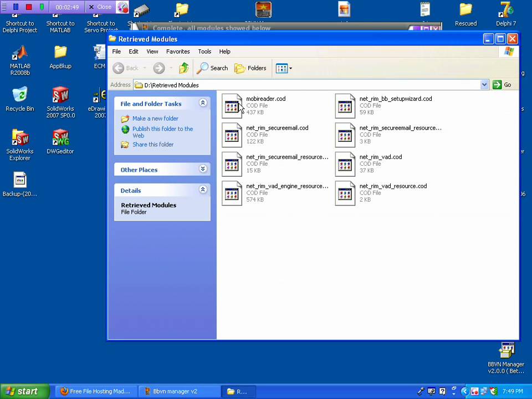This screenshot has width=532, height=399.
Task: Expand the Other Places panel
Action: click(203, 168)
